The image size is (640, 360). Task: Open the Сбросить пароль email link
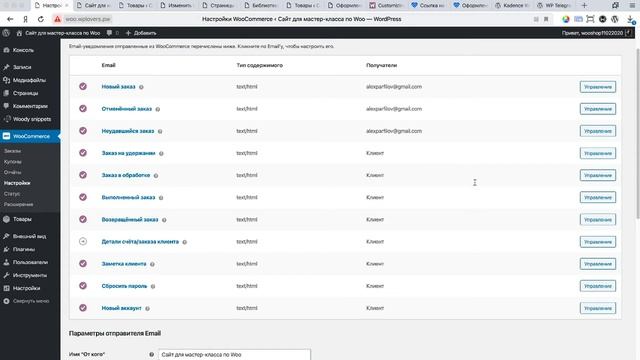124,286
